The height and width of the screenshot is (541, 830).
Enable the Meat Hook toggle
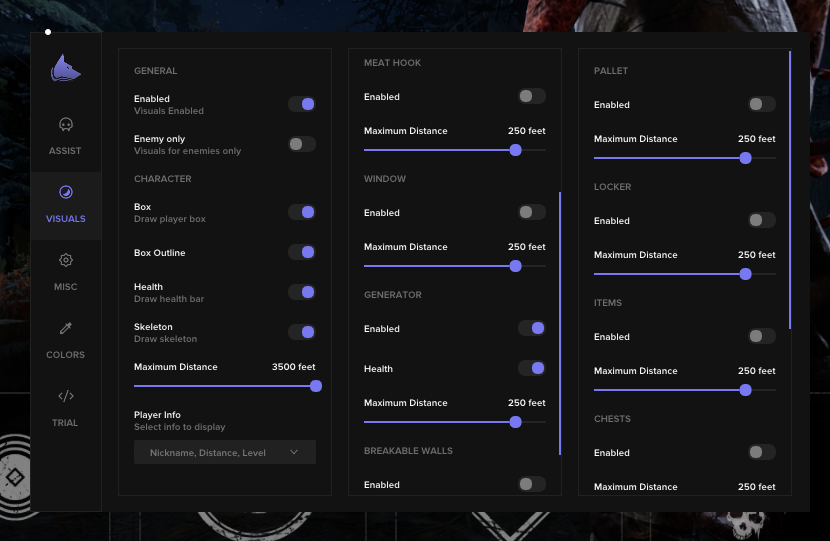tap(532, 96)
